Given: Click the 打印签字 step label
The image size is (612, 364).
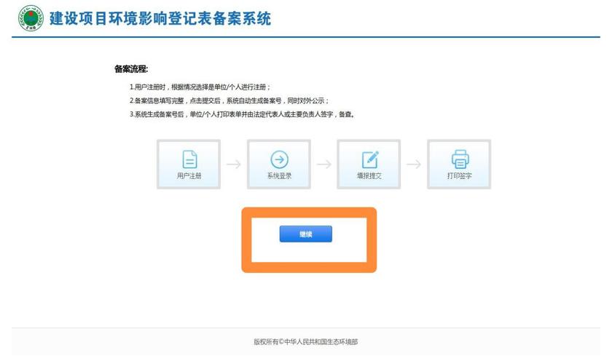Looking at the screenshot, I should [x=460, y=176].
